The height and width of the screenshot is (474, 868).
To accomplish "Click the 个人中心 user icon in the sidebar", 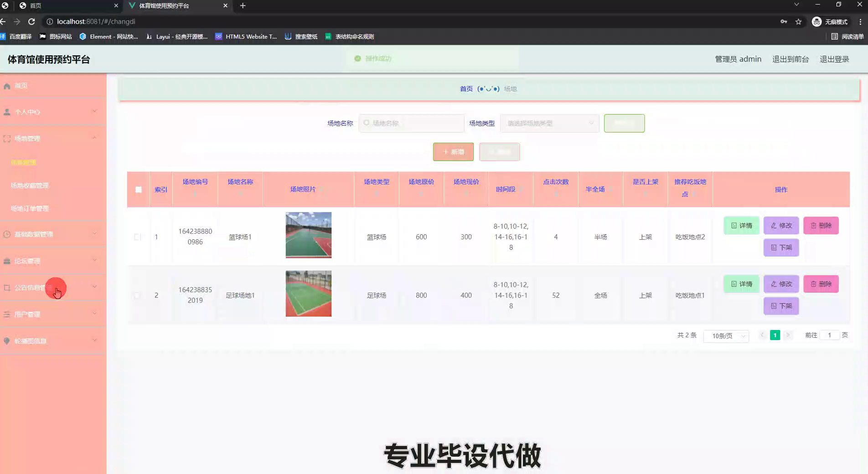I will click(7, 112).
